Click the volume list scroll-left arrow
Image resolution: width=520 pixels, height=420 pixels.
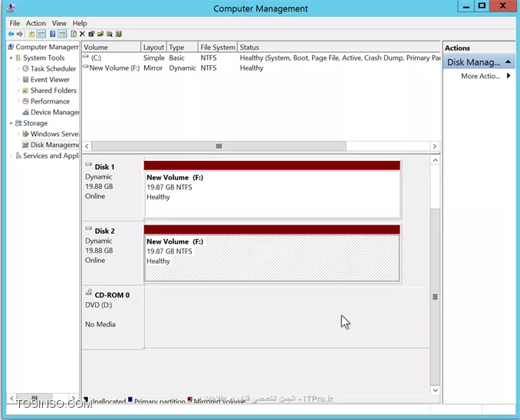click(87, 146)
